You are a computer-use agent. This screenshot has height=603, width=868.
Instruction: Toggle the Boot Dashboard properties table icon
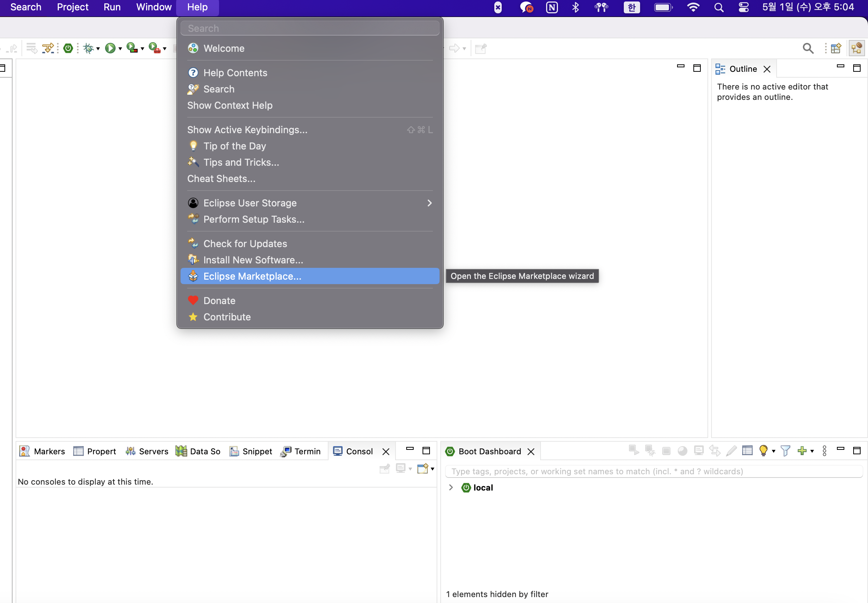coord(747,450)
